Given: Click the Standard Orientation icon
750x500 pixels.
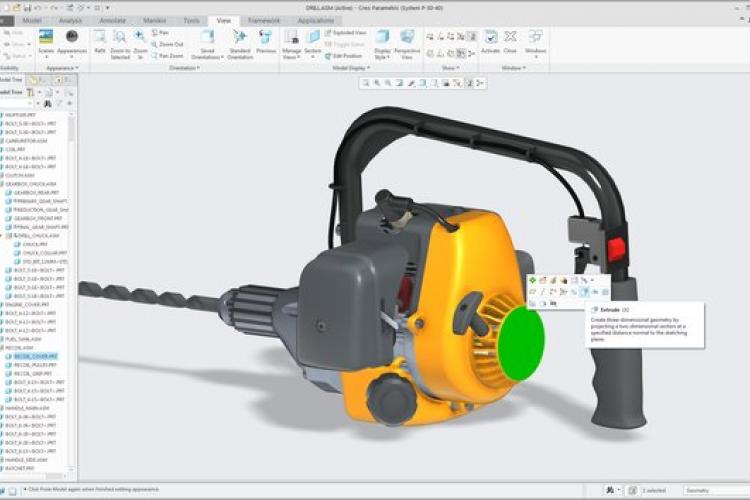Looking at the screenshot, I should point(240,37).
